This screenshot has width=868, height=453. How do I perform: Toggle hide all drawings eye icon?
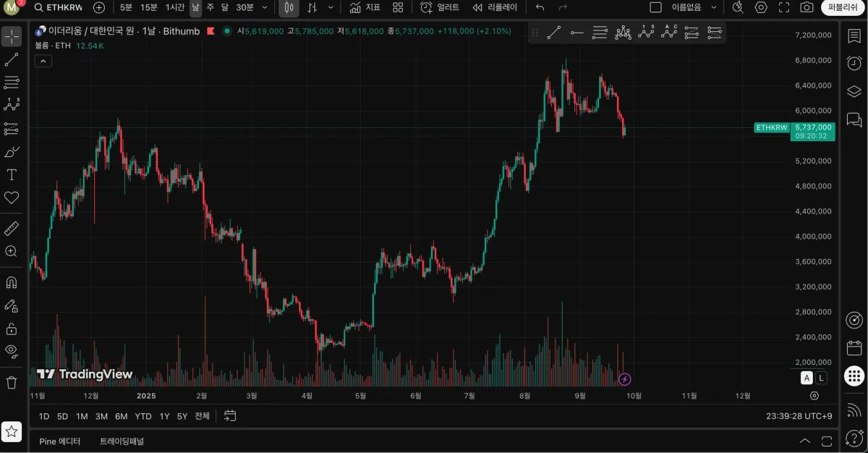12,351
